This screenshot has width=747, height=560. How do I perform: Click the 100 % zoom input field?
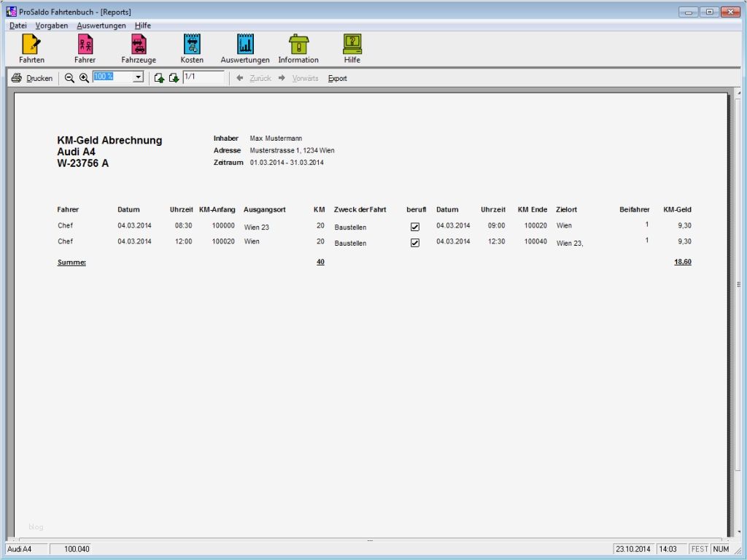point(113,77)
